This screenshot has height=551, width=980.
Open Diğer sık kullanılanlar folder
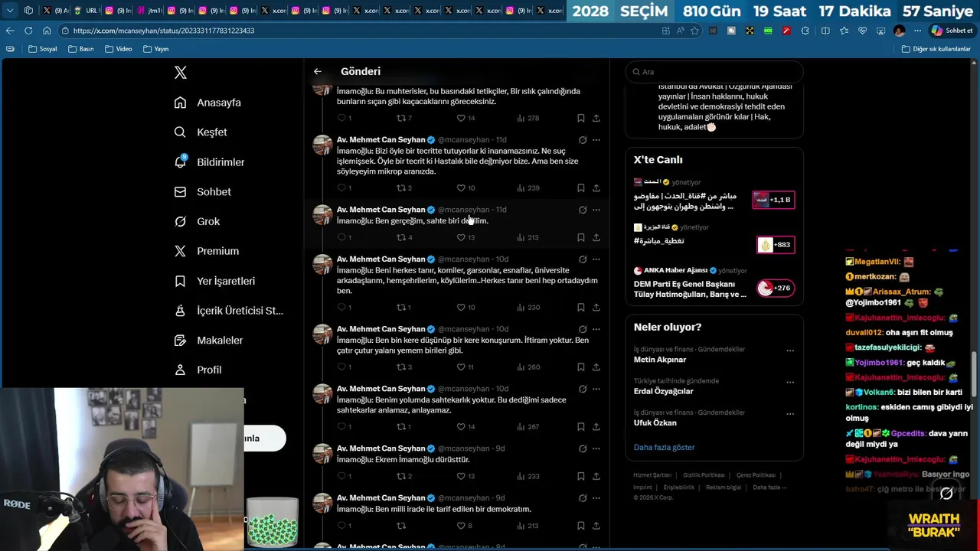pyautogui.click(x=936, y=49)
